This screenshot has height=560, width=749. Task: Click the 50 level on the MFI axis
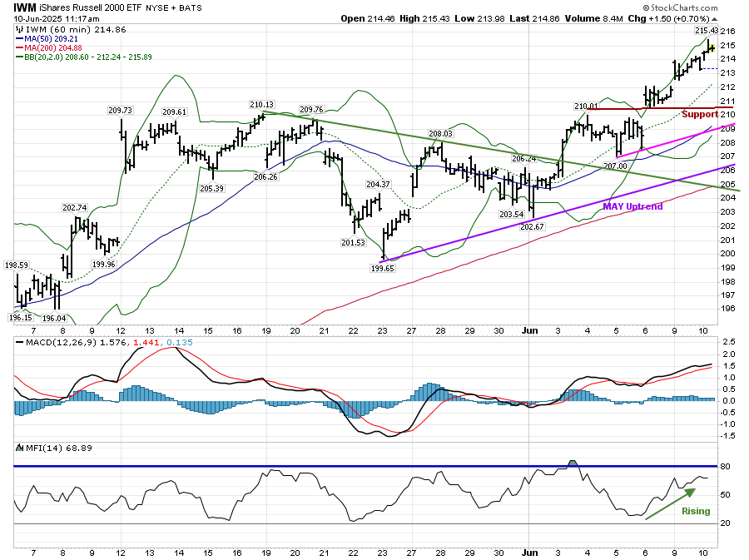click(x=726, y=495)
